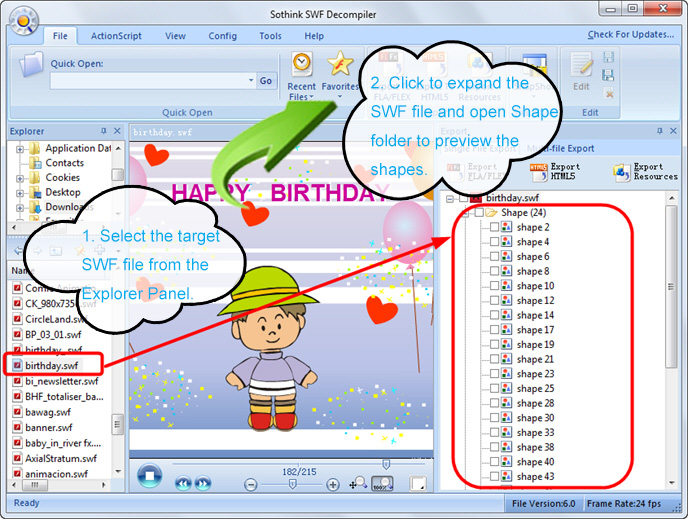Open the Help ribbon tab
The height and width of the screenshot is (519, 688).
[314, 36]
